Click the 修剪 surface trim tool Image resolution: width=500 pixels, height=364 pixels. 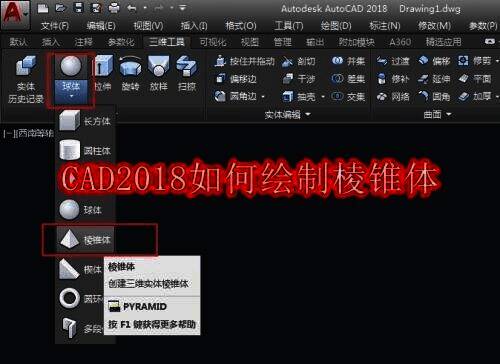[x=475, y=61]
